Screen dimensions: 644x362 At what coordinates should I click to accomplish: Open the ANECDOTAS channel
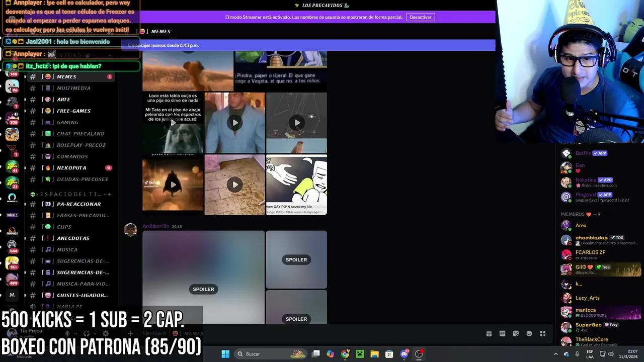click(x=70, y=238)
